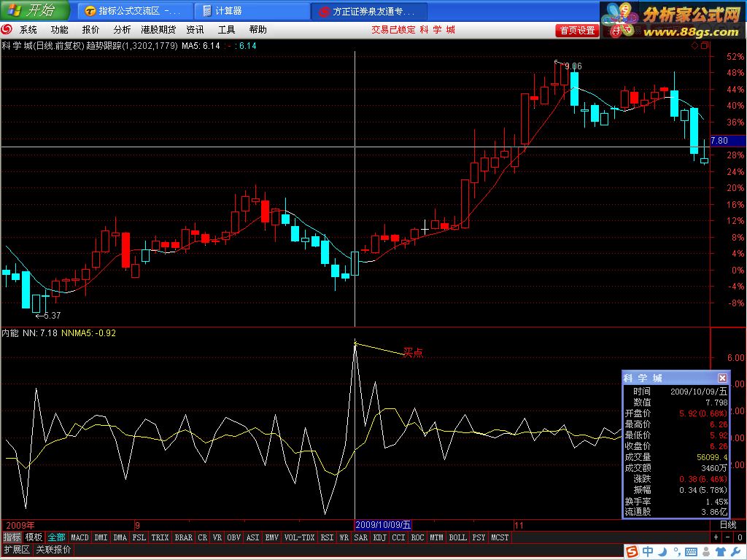The height and width of the screenshot is (560, 747).
Task: Click the 0 reset button at bottom right
Action: tap(740, 537)
